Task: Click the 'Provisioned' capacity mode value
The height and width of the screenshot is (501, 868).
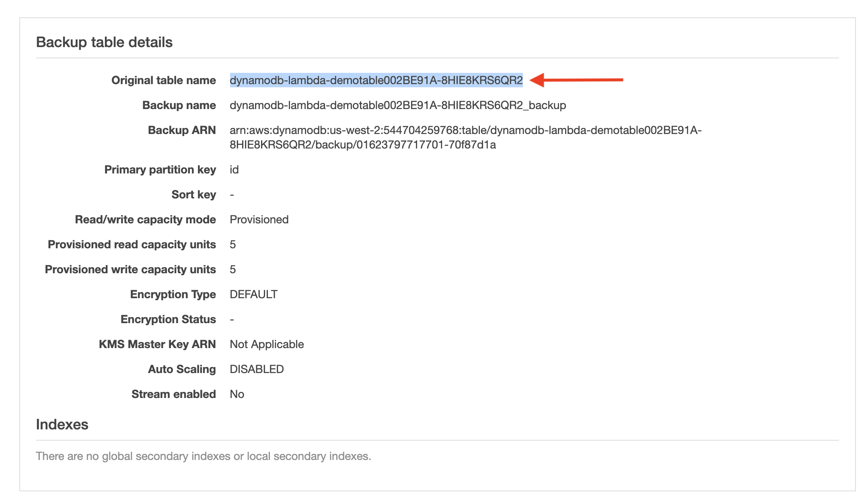Action: coord(259,220)
